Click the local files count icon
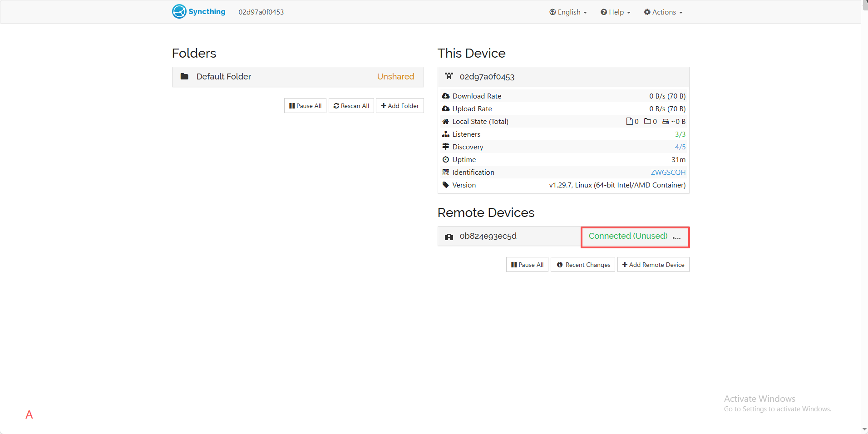868x434 pixels. click(x=629, y=121)
